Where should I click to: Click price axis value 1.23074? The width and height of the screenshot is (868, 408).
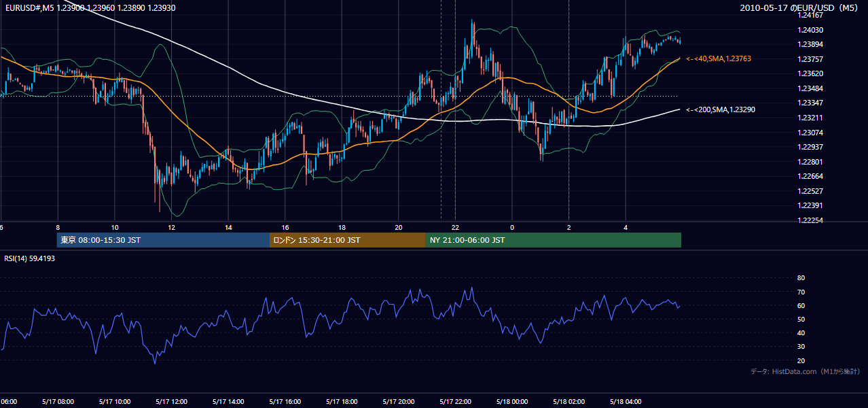810,132
